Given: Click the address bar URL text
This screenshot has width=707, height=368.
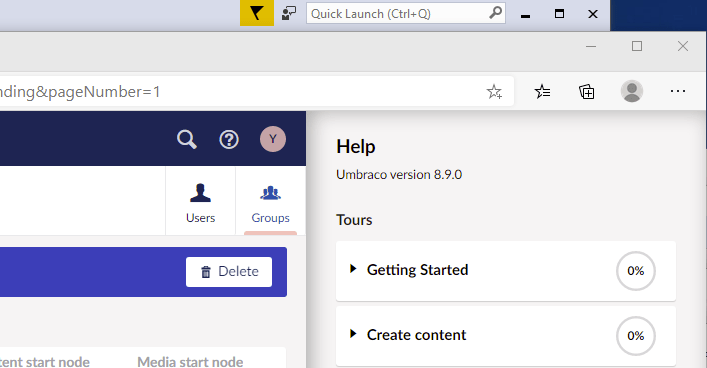Looking at the screenshot, I should [80, 92].
